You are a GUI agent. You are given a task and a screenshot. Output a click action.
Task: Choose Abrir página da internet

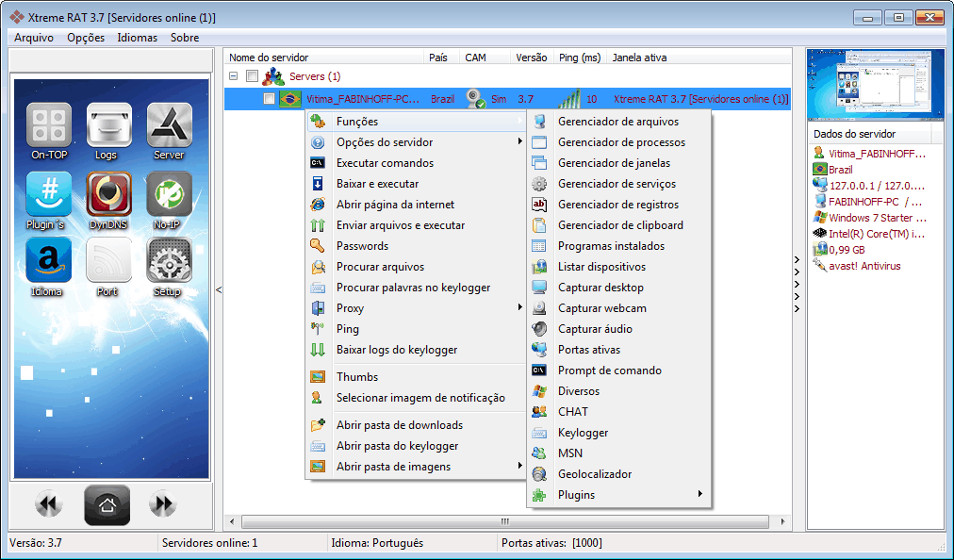tap(416, 205)
